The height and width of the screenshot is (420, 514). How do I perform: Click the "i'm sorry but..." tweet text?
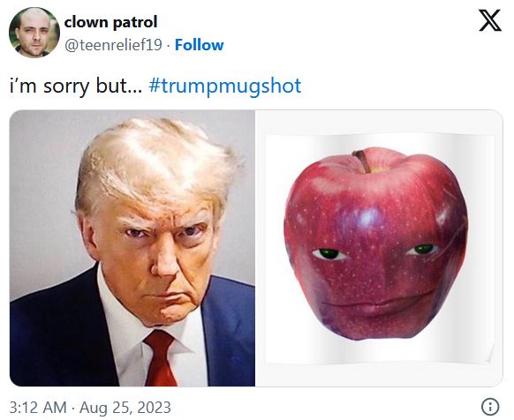[76, 86]
